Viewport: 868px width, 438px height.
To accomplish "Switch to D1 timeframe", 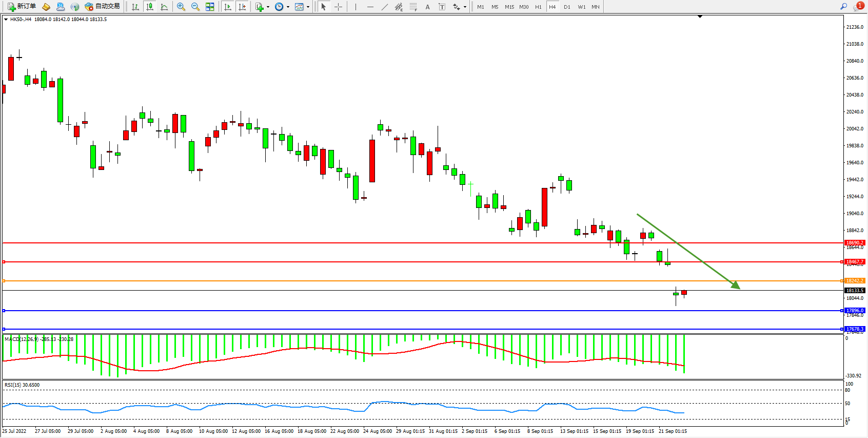I will (x=567, y=7).
